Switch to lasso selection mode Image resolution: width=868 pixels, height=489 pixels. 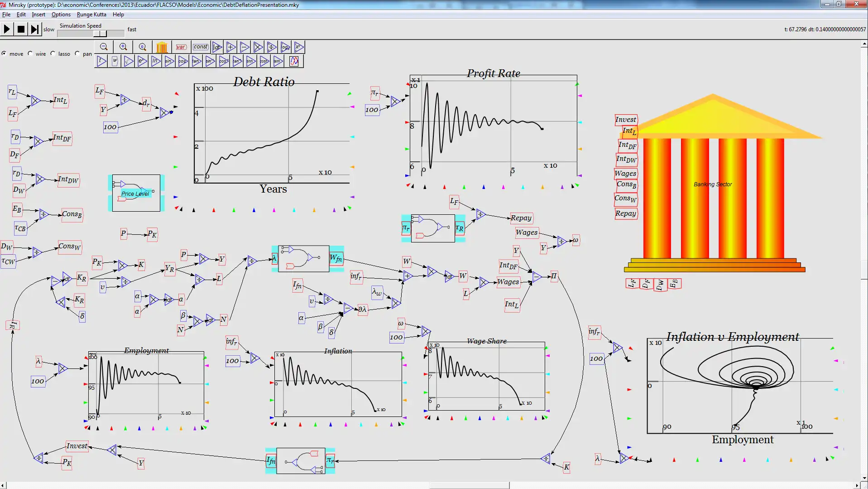(x=53, y=53)
